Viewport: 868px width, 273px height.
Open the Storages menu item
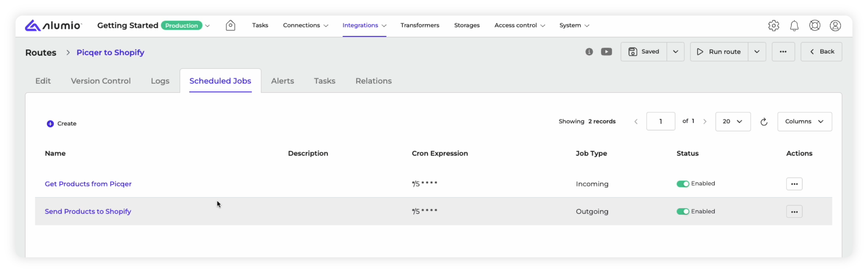click(467, 25)
